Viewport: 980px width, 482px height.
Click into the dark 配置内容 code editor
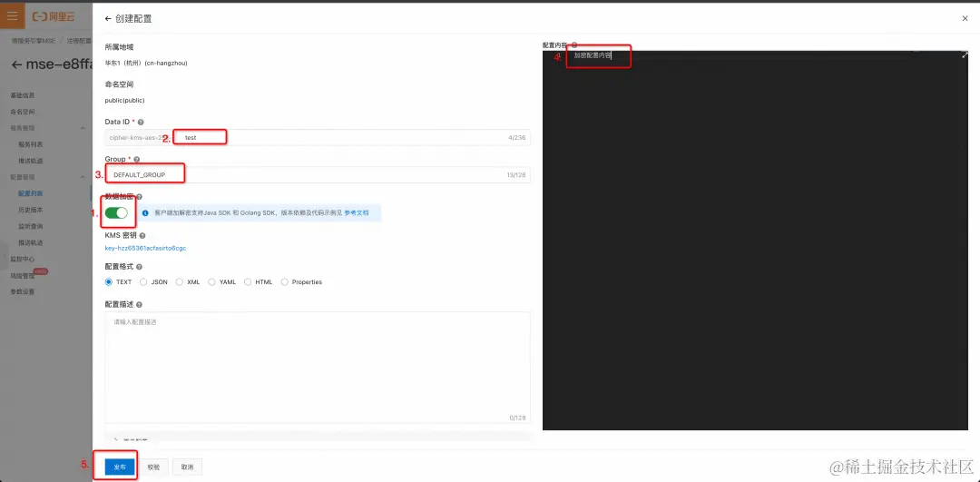click(x=755, y=241)
